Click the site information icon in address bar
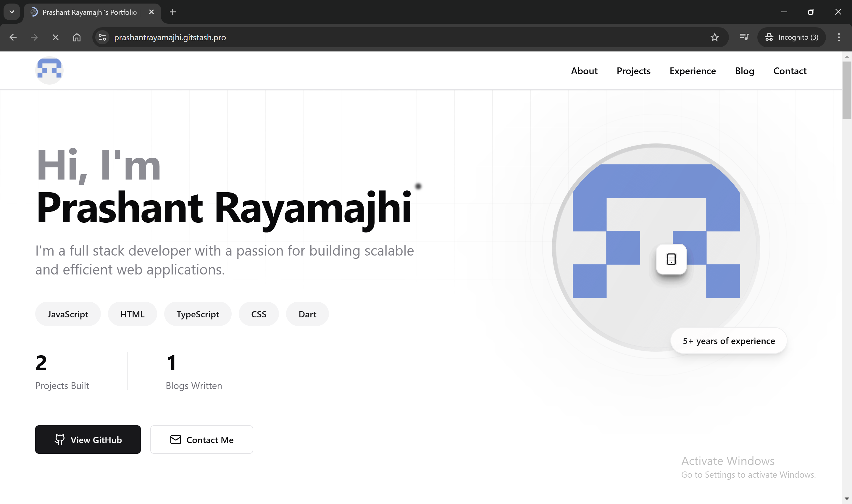Image resolution: width=852 pixels, height=504 pixels. click(x=102, y=37)
